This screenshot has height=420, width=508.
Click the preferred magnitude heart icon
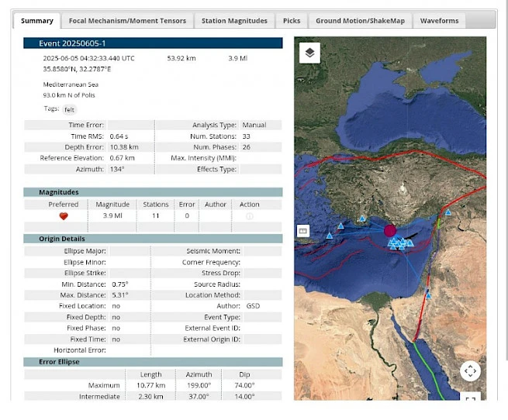[64, 216]
